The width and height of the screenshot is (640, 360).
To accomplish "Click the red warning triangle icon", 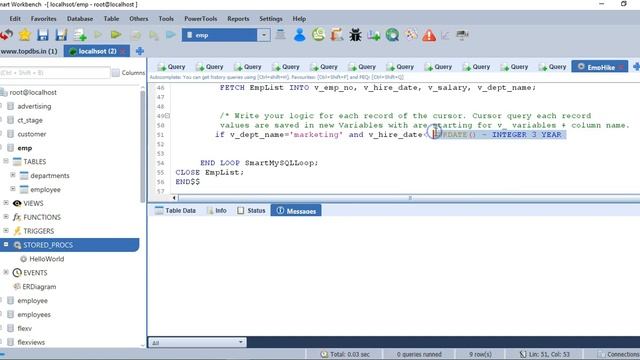I will (429, 36).
